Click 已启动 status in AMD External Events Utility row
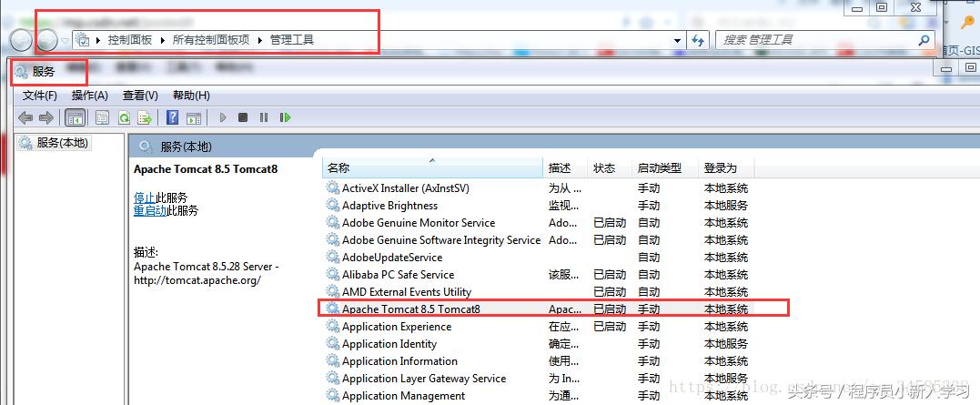Viewport: 980px width, 405px height. pos(610,291)
